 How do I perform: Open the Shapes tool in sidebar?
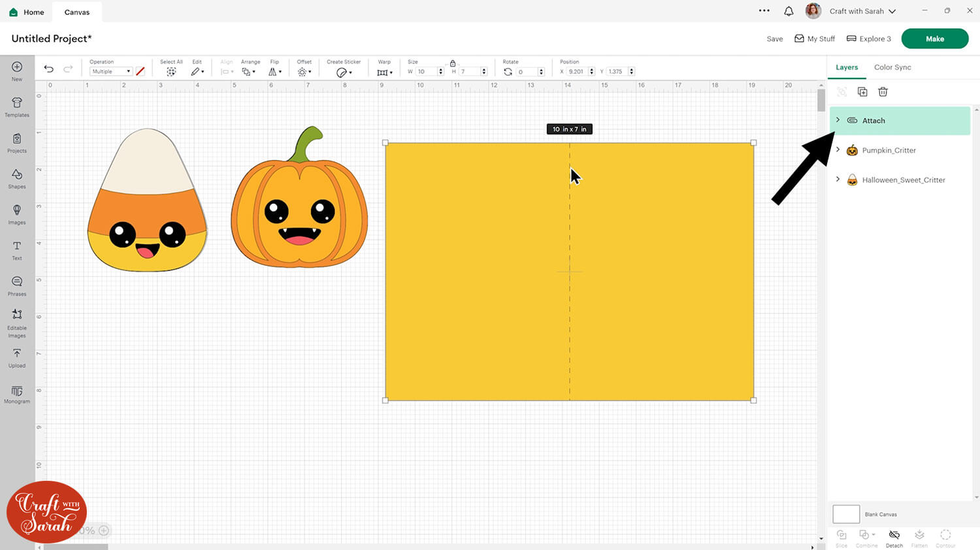click(x=17, y=178)
